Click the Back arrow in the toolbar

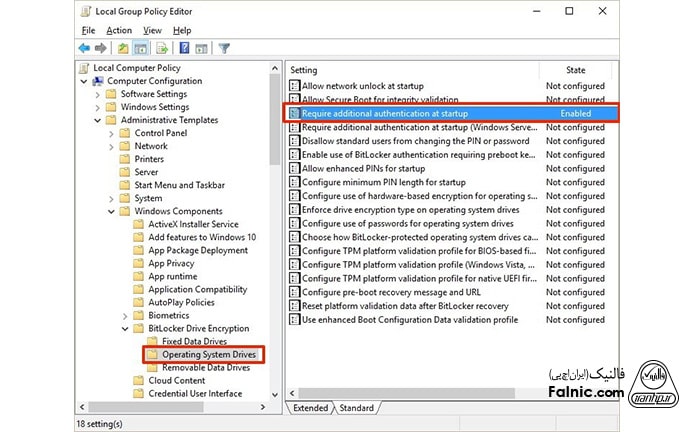pos(85,47)
